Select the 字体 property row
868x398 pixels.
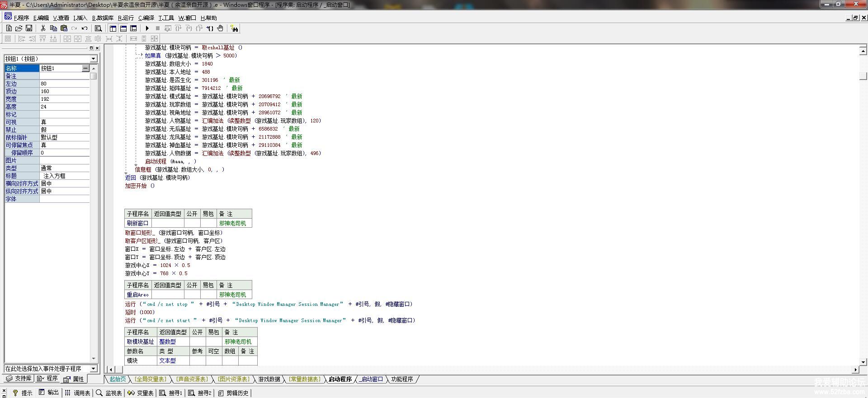[47, 199]
